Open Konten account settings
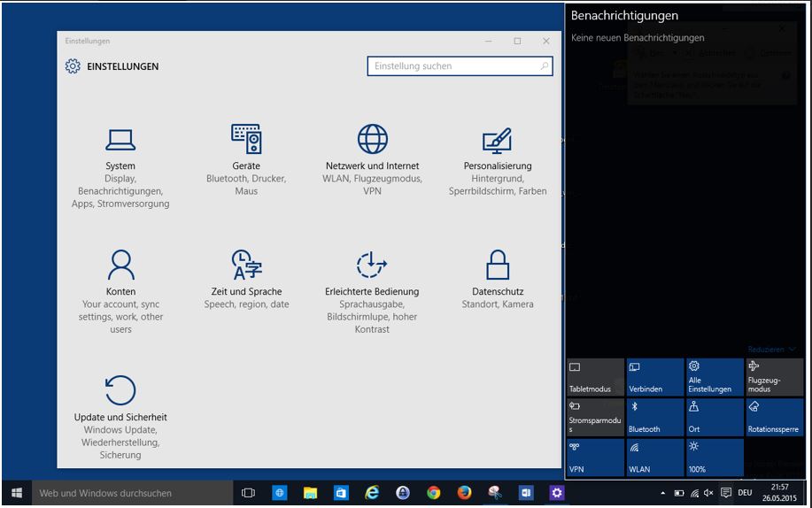 120,290
